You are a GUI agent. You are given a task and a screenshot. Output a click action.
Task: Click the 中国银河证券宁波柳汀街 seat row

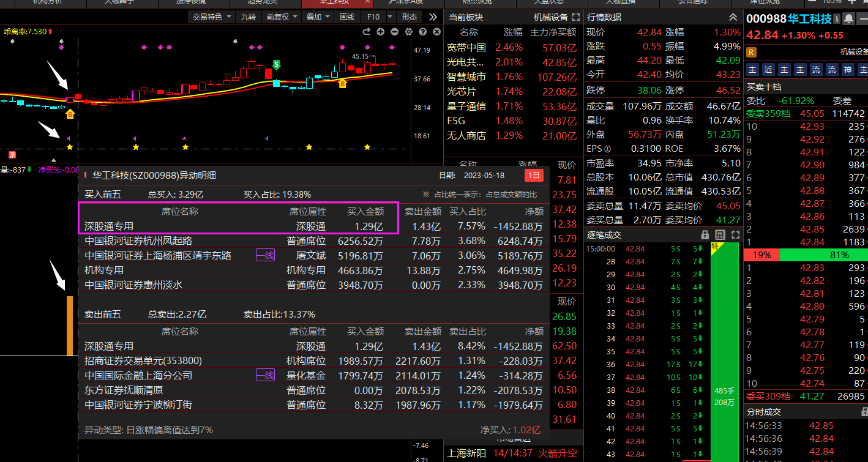pos(314,405)
